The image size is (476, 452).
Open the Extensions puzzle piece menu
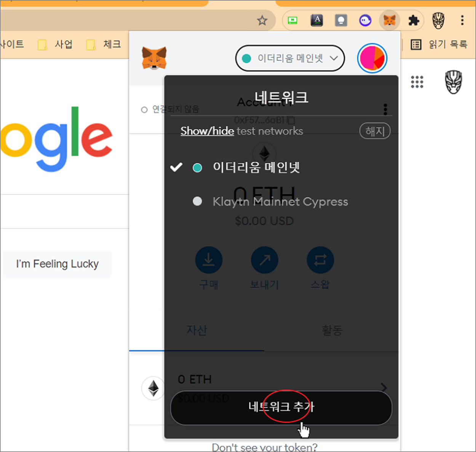click(x=414, y=20)
